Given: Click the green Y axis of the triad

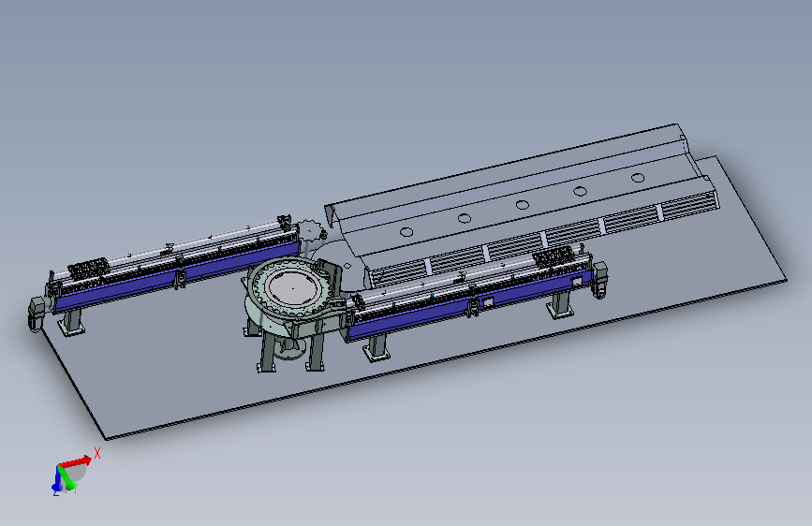Looking at the screenshot, I should coord(66,478).
